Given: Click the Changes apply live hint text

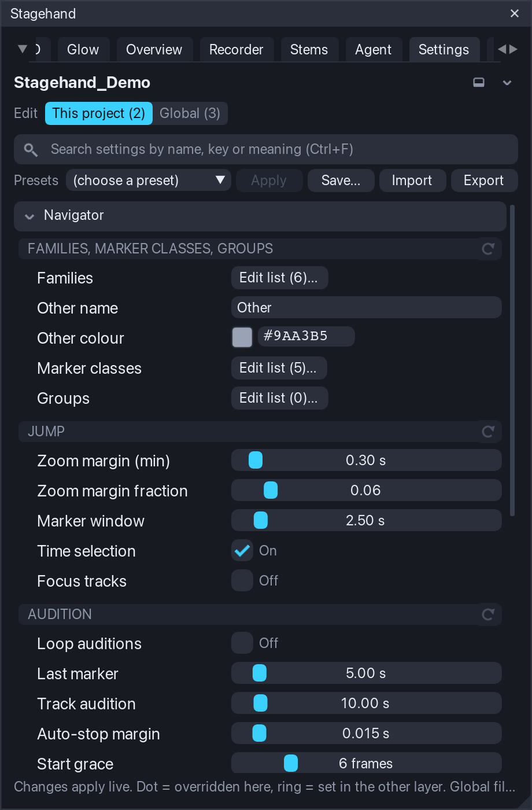Looking at the screenshot, I should tap(264, 787).
